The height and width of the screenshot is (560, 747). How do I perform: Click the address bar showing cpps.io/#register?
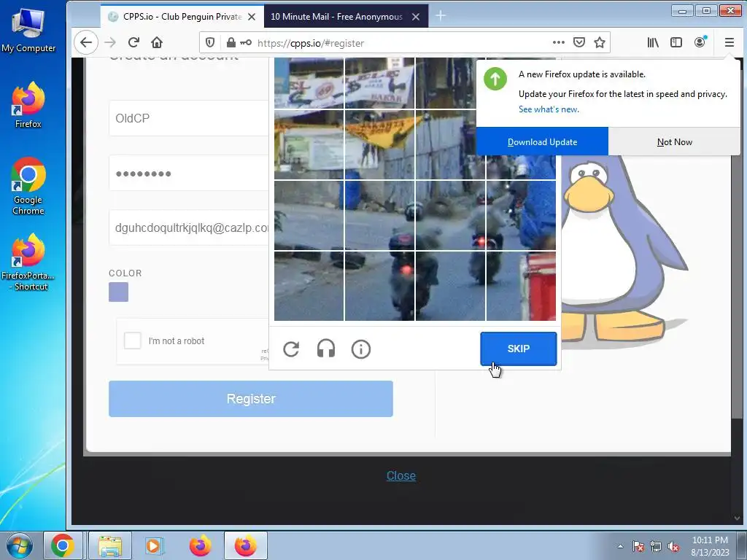tap(405, 43)
